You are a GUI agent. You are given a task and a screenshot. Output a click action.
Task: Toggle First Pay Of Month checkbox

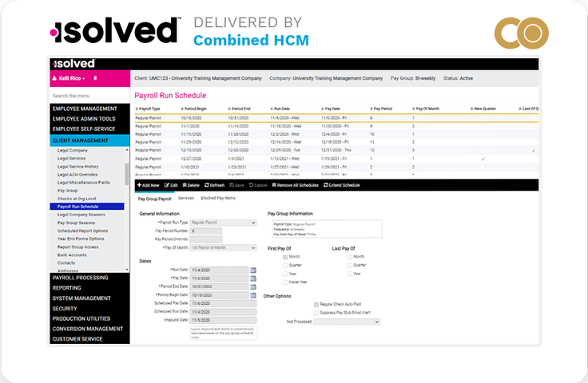[x=285, y=257]
